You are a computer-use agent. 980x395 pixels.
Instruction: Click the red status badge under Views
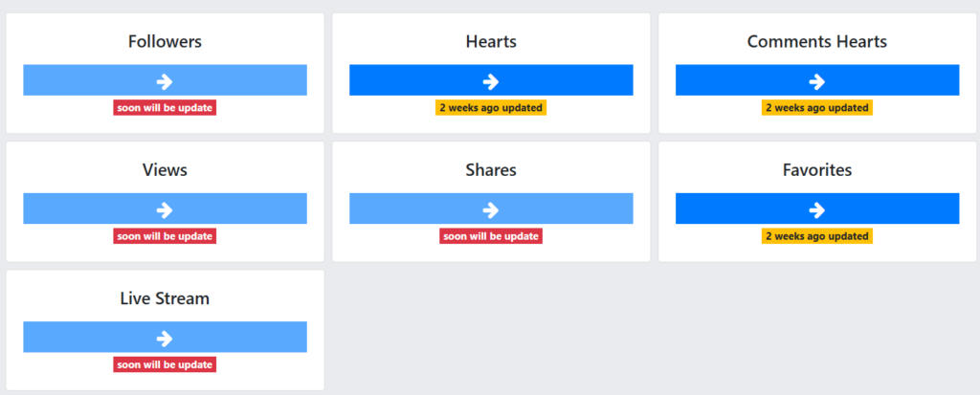[x=165, y=236]
